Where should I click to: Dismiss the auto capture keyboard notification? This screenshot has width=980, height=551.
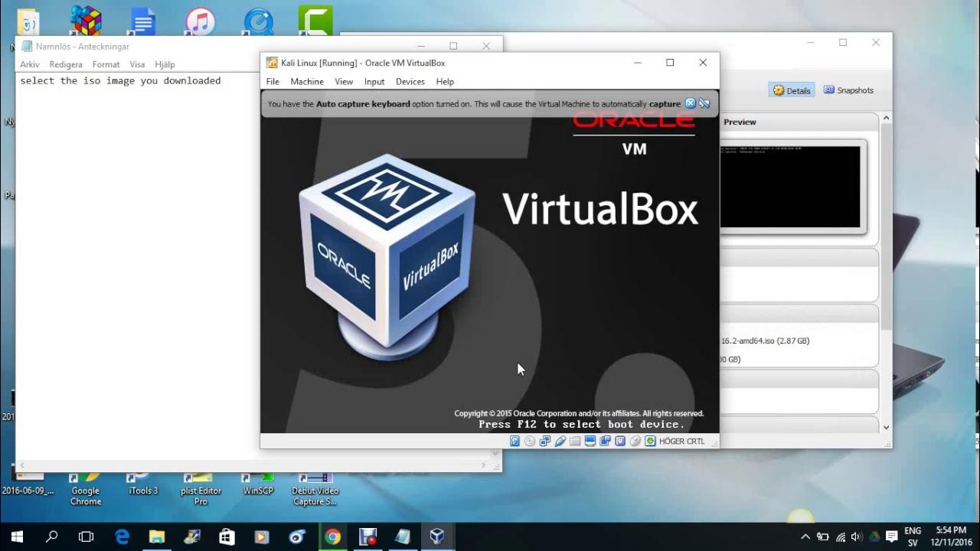[x=690, y=103]
